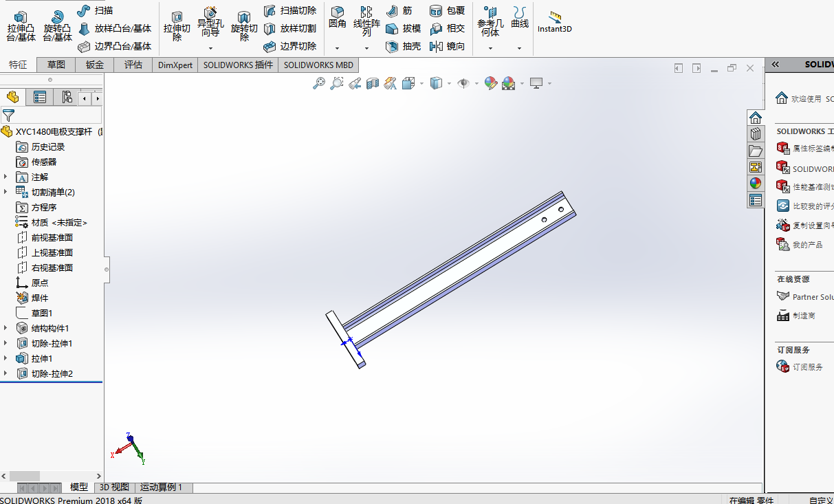Screen dimensions: 834x504
Task: Open dropdown arrow under Reference Geometry (参考几何体)
Action: (490, 48)
